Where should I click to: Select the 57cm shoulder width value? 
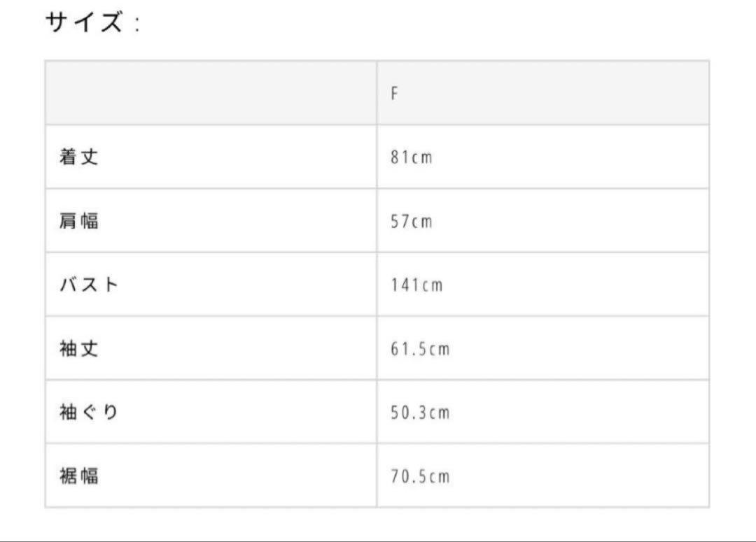412,221
